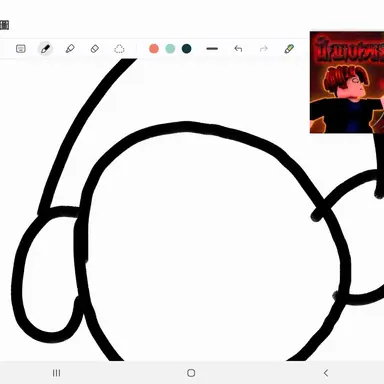The image size is (384, 384).
Task: Open the green pen favorites icon
Action: 289,49
